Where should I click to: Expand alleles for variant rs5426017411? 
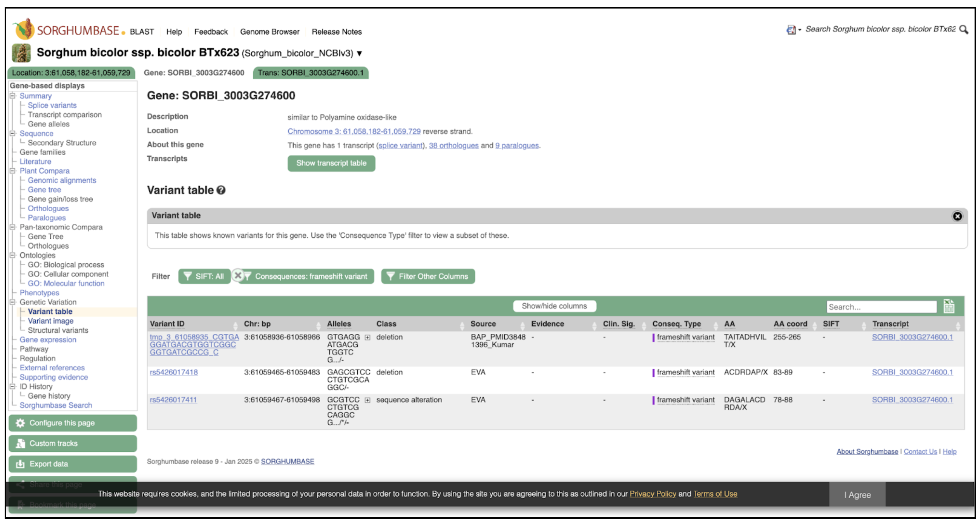pyautogui.click(x=367, y=400)
